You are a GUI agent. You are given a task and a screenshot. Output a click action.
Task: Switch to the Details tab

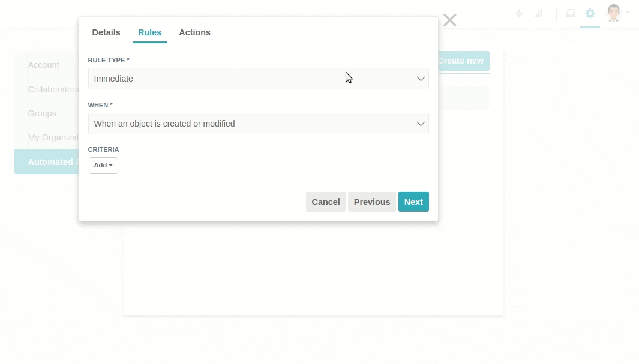click(x=106, y=32)
